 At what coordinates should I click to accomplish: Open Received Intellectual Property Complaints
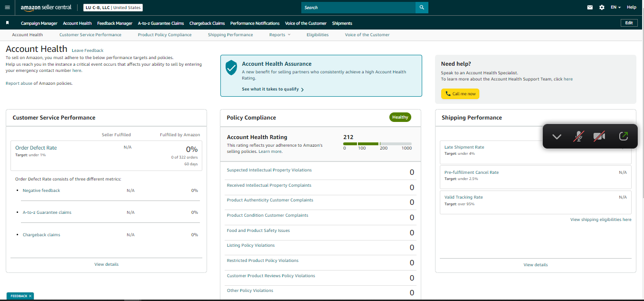coord(269,185)
